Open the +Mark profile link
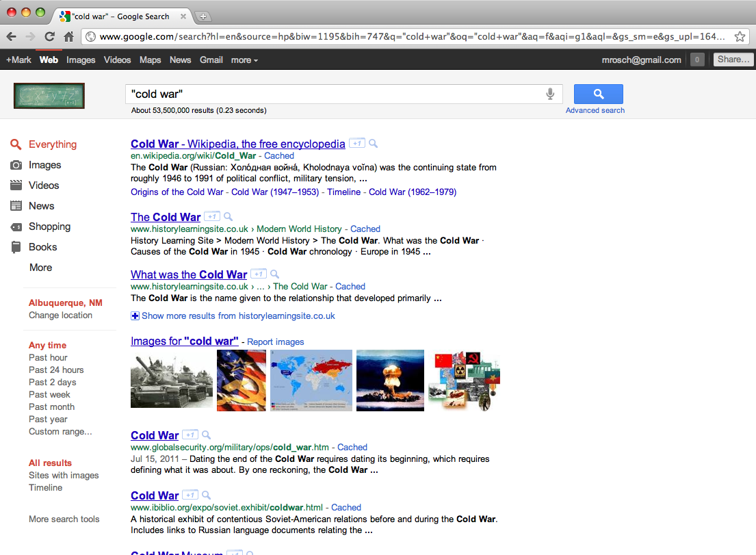The image size is (756, 555). (x=18, y=60)
